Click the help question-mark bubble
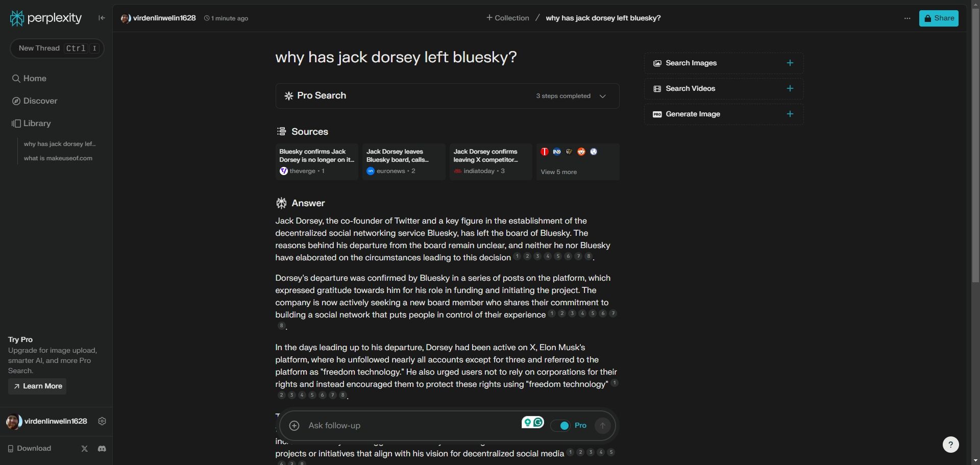980x465 pixels. coord(950,445)
